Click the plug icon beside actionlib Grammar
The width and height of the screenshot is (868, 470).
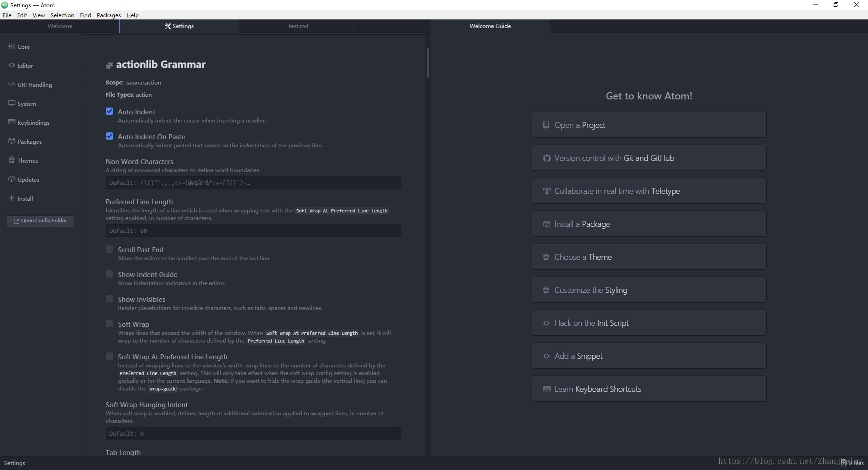point(109,66)
